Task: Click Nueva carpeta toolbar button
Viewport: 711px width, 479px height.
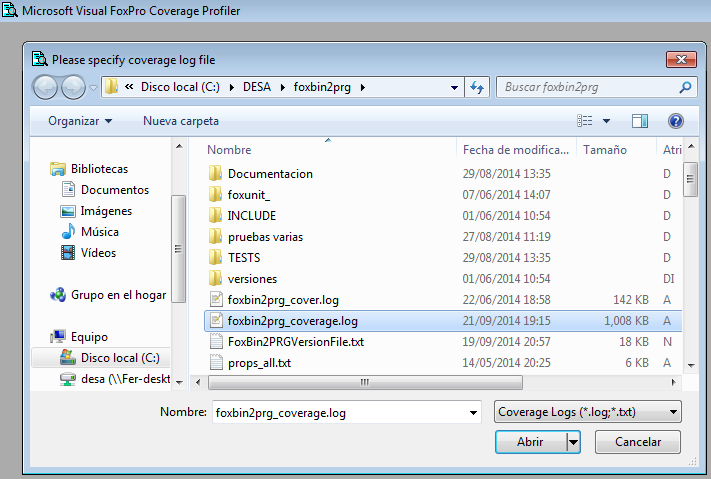Action: pos(180,121)
